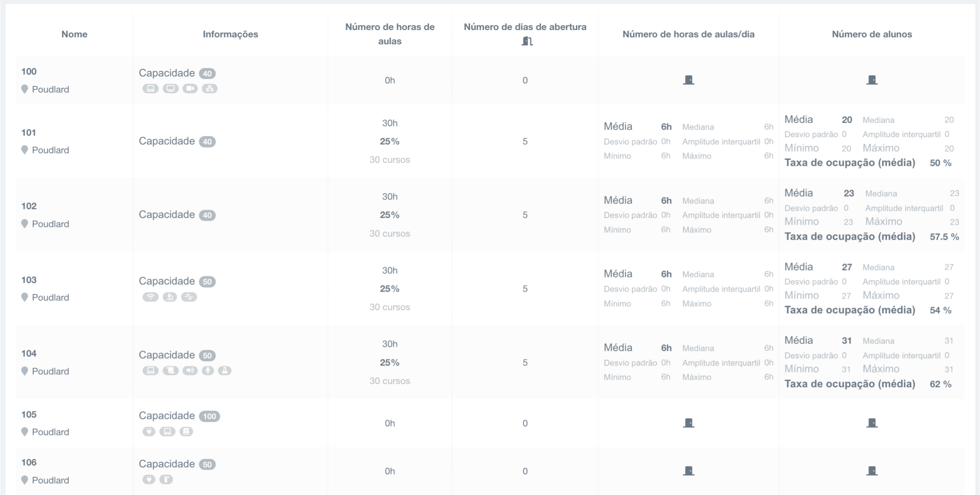Click the Número de alunos column header
The height and width of the screenshot is (495, 980).
tap(872, 34)
